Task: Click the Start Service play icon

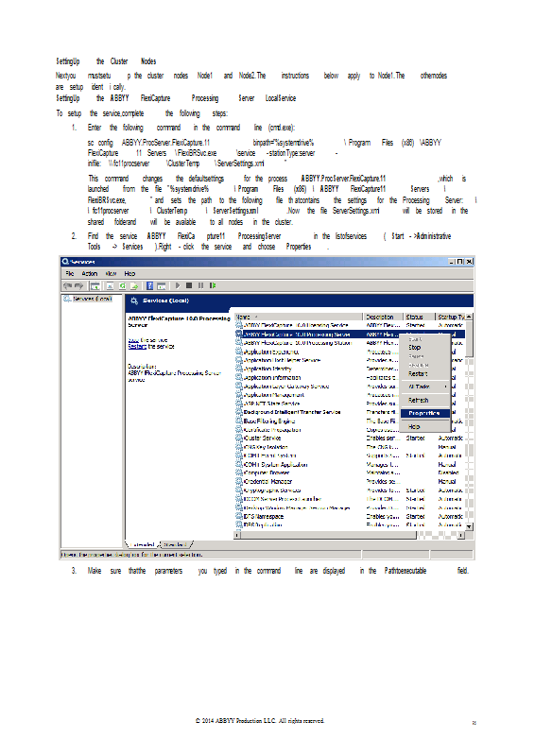Action: [x=178, y=285]
